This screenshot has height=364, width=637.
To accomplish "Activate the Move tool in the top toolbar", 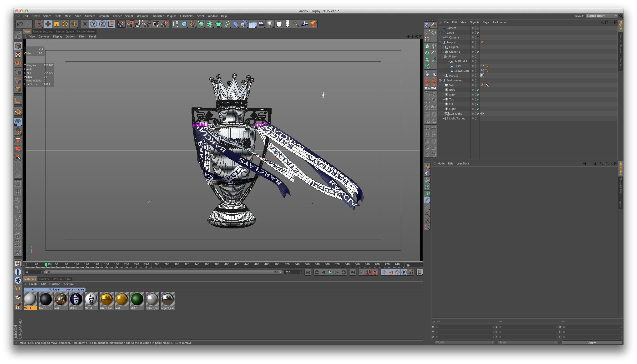I will pyautogui.click(x=48, y=24).
